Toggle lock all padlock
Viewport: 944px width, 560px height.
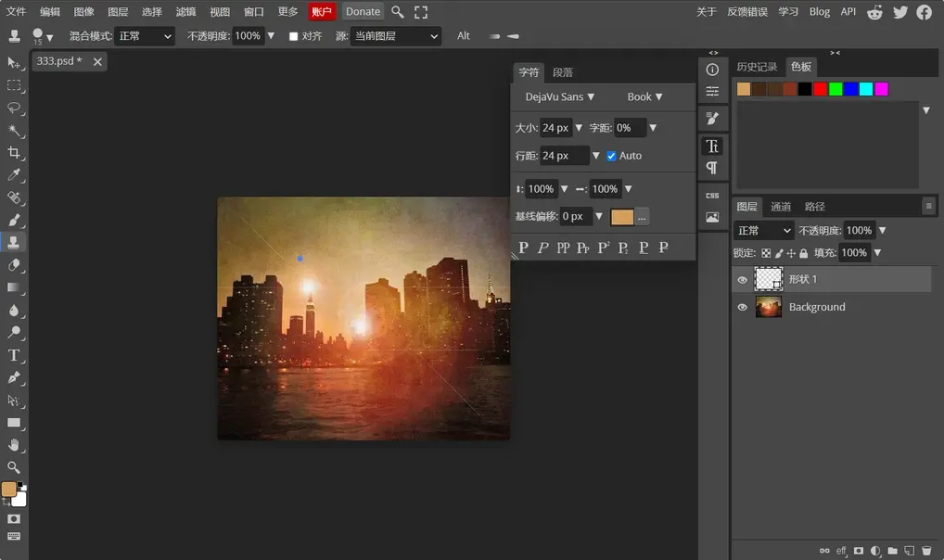tap(803, 253)
